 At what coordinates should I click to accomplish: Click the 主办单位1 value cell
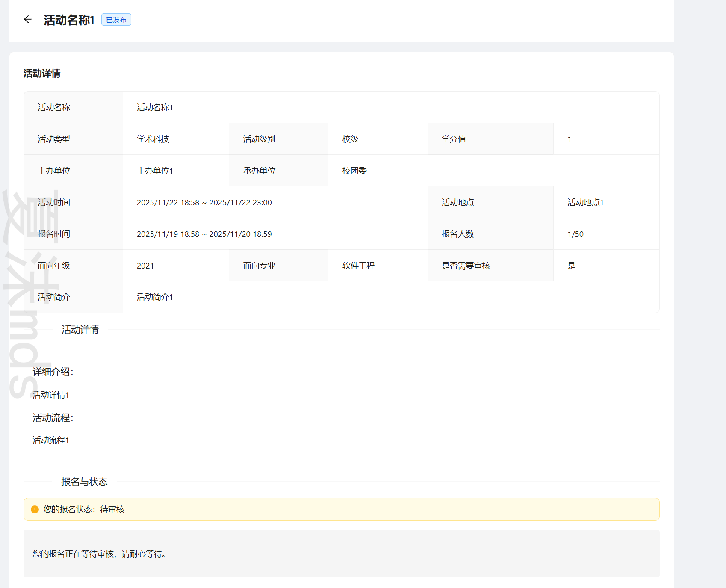pyautogui.click(x=176, y=171)
